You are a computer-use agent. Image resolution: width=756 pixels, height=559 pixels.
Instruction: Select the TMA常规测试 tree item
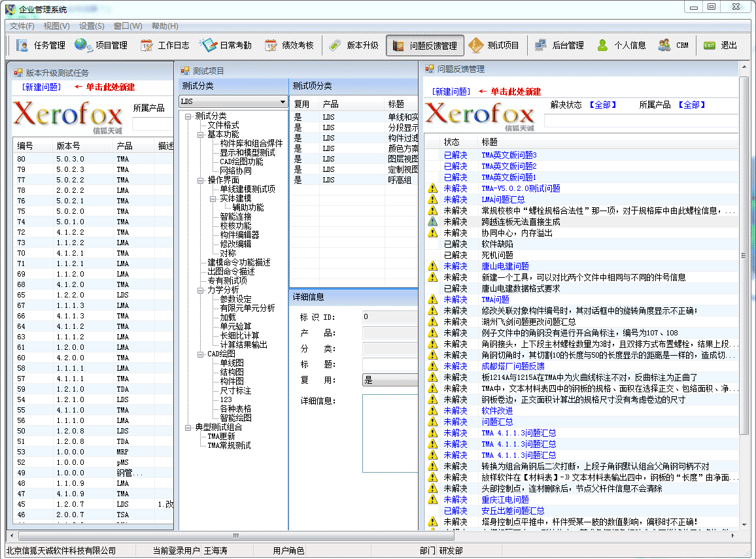229,446
